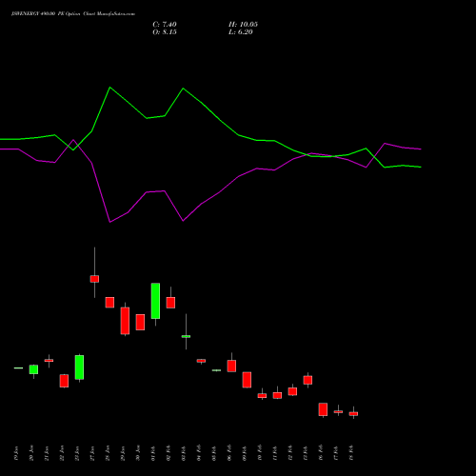The image size is (476, 476).
Task: Click the 30 Jan date axis label
Action: (x=138, y=453)
